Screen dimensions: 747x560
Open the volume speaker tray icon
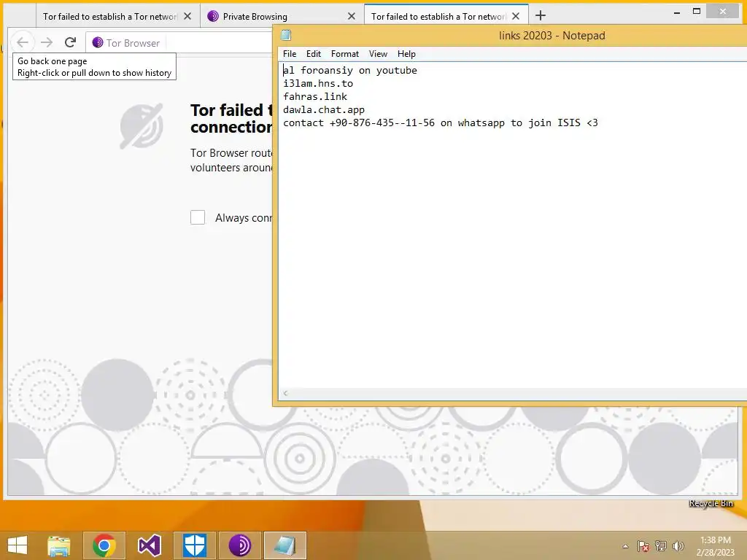coord(678,546)
